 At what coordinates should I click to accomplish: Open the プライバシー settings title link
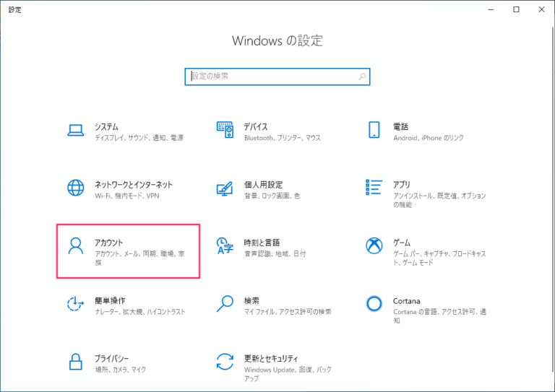click(x=111, y=359)
